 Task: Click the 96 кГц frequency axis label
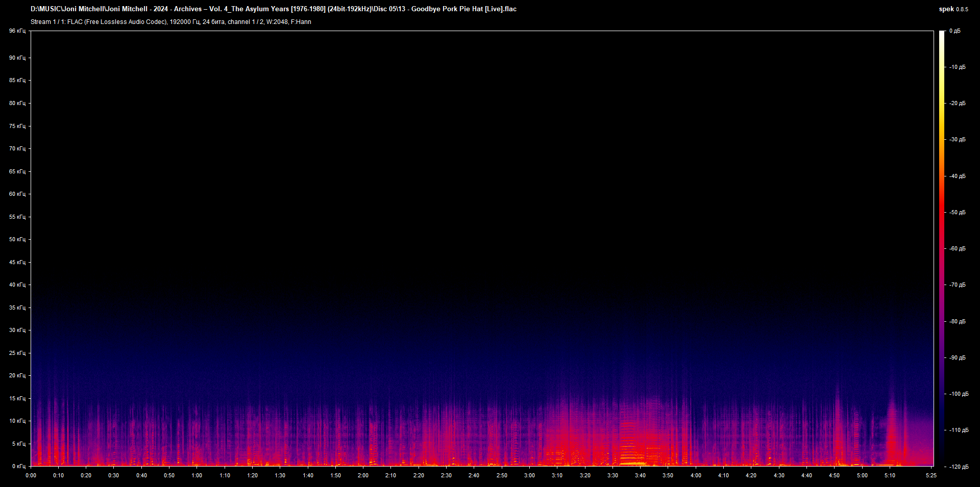point(17,31)
